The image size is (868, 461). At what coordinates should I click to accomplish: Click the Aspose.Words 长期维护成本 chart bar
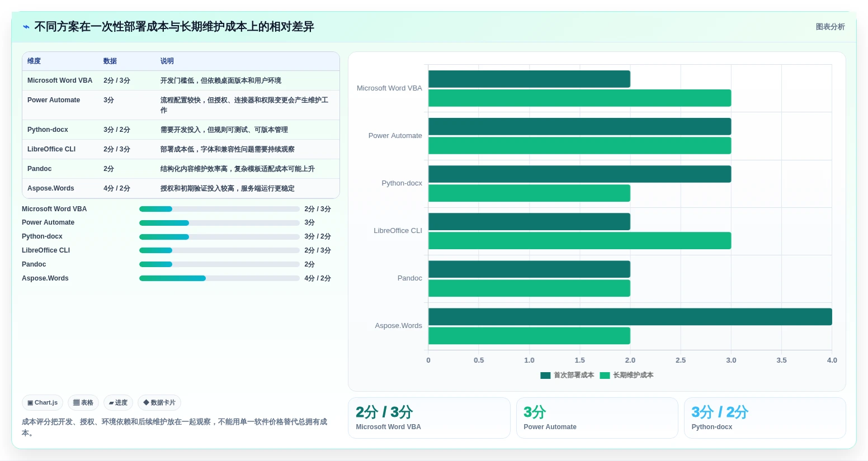[x=529, y=336]
